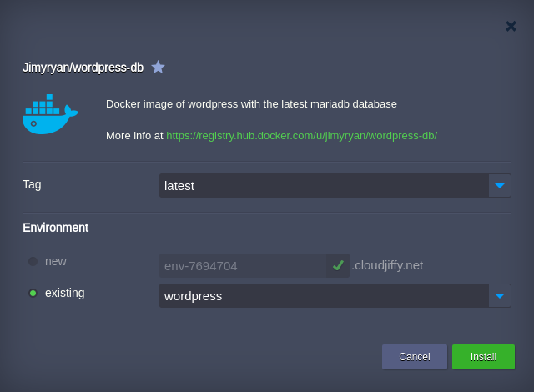Click the Tag field showing latest
The height and width of the screenshot is (392, 534).
(324, 186)
